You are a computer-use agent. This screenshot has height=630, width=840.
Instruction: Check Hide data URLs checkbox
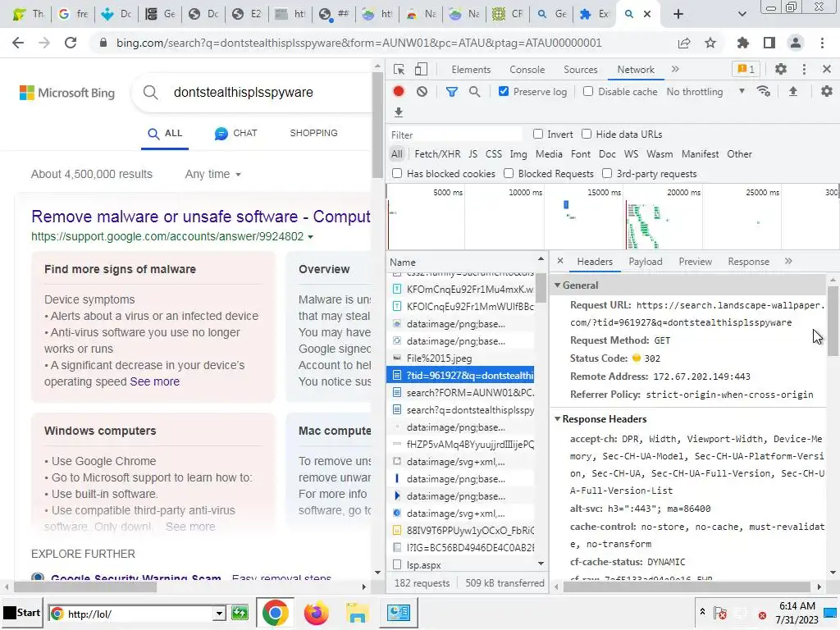(587, 134)
